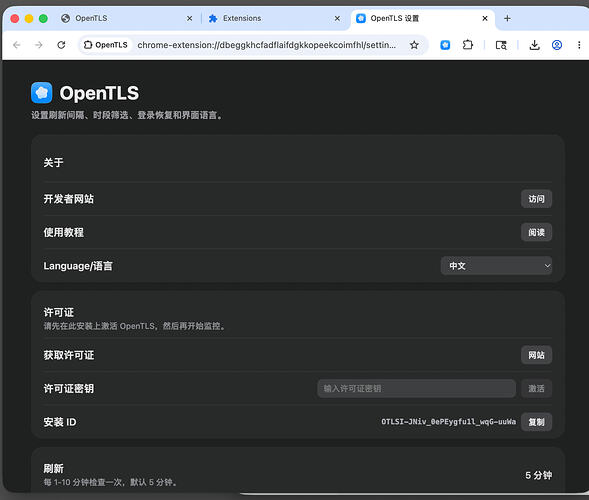Click the 激活 button
Image resolution: width=589 pixels, height=500 pixels.
[x=536, y=388]
